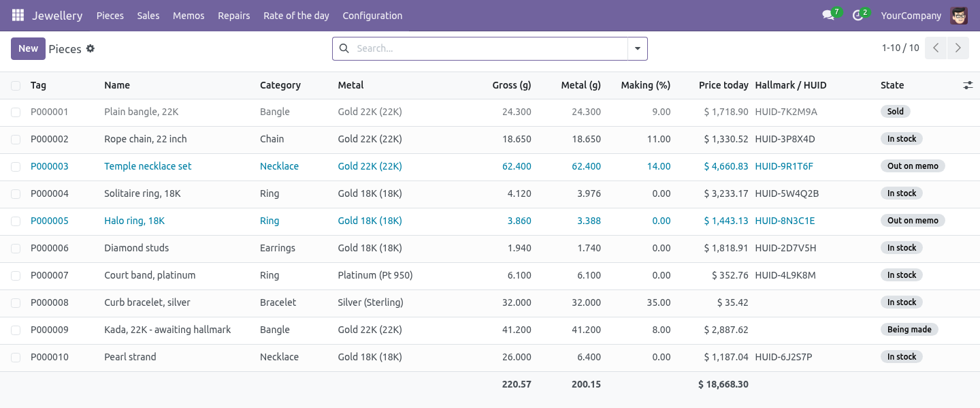Open the apps grid home menu

click(x=18, y=15)
